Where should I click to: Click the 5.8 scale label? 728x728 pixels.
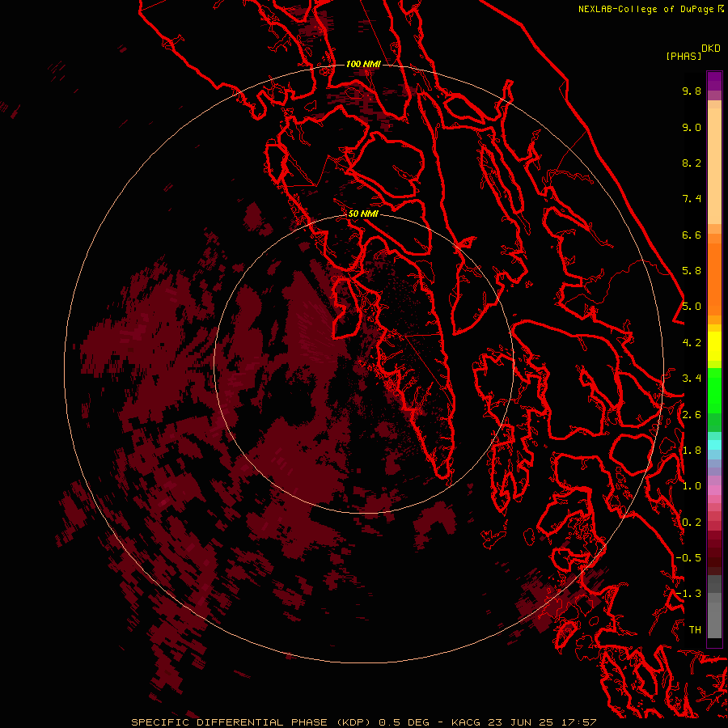click(x=692, y=271)
